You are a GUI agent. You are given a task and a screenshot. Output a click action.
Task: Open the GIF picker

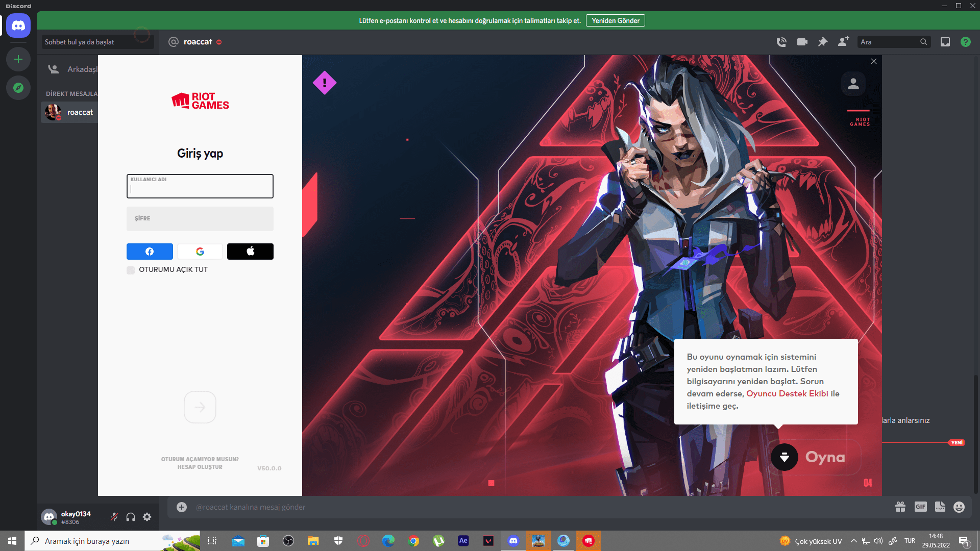click(x=921, y=507)
